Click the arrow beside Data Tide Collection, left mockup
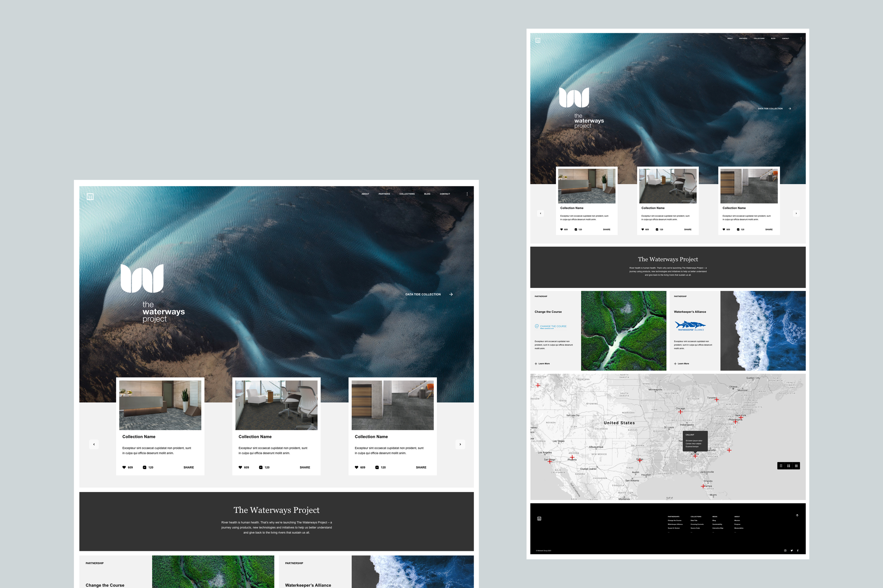Screen dimensions: 883x588 click(x=451, y=294)
